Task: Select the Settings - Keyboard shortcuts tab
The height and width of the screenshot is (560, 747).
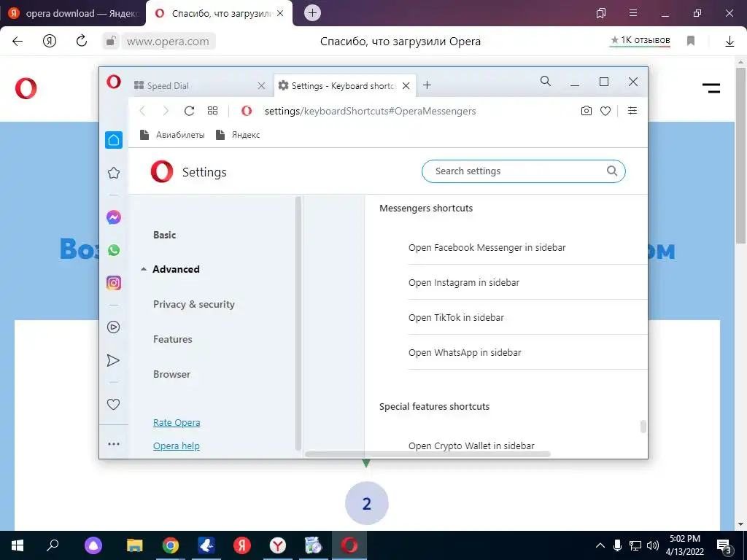Action: pos(345,86)
